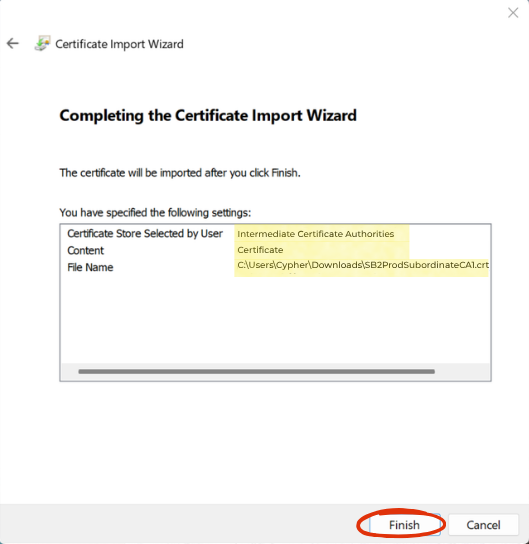Click the Completing the Certificate Import Wizard heading

pos(208,116)
